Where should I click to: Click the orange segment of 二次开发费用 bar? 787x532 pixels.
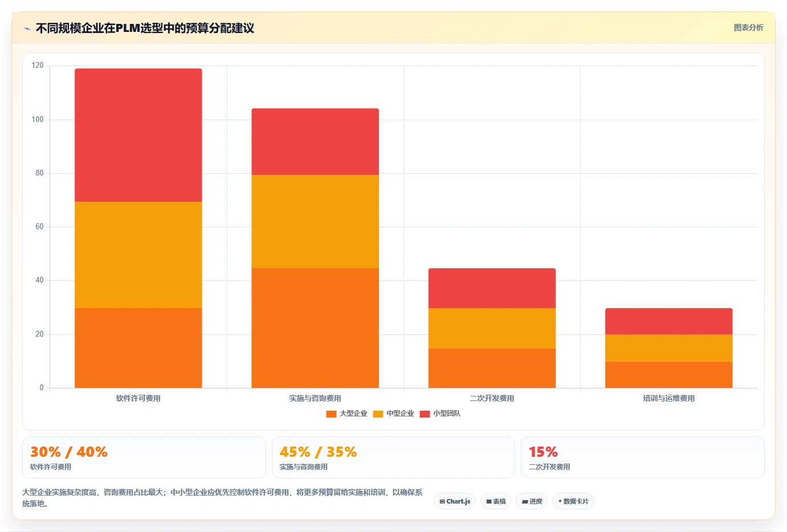pyautogui.click(x=492, y=368)
